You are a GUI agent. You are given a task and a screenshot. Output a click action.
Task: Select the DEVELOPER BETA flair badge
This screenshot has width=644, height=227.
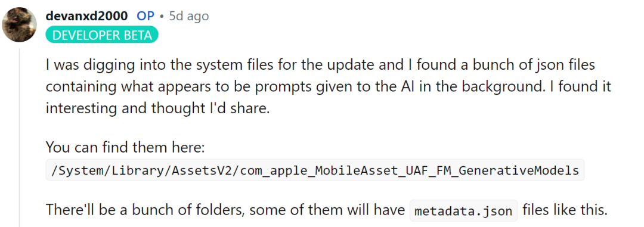point(102,35)
